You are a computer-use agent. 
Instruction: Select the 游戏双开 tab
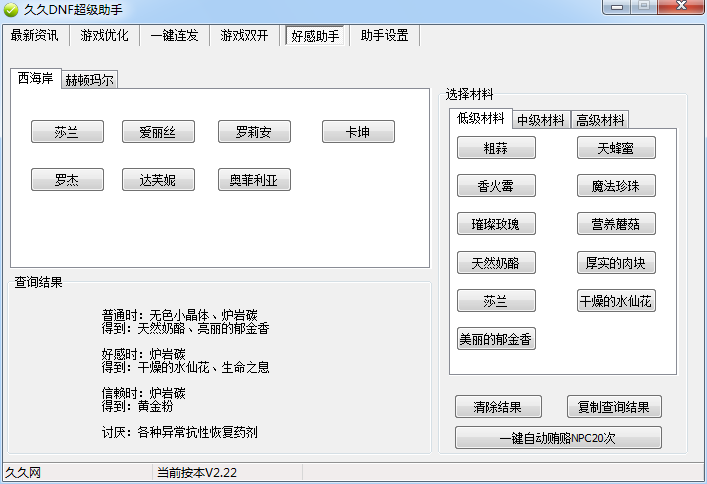(x=244, y=35)
